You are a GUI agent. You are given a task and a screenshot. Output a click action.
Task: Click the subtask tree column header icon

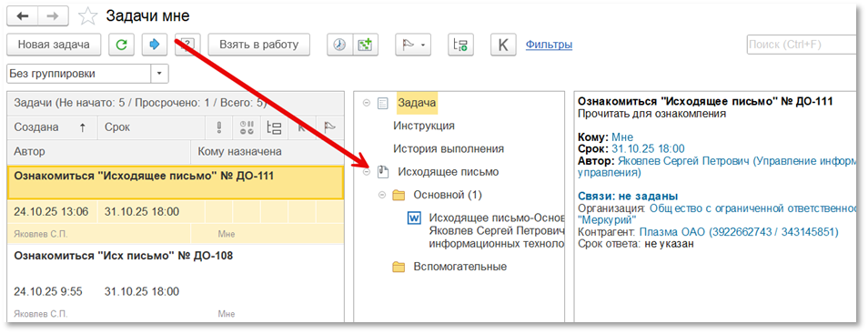[274, 127]
